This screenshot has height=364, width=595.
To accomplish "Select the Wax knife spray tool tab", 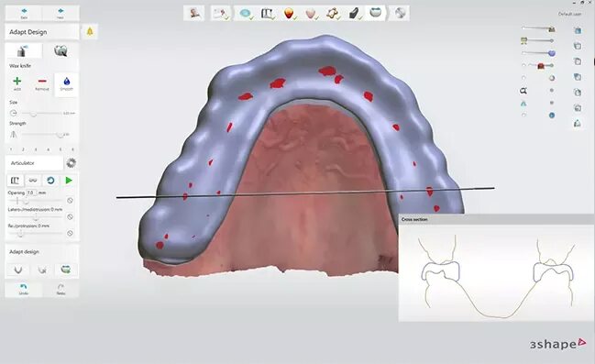I will pos(23,50).
